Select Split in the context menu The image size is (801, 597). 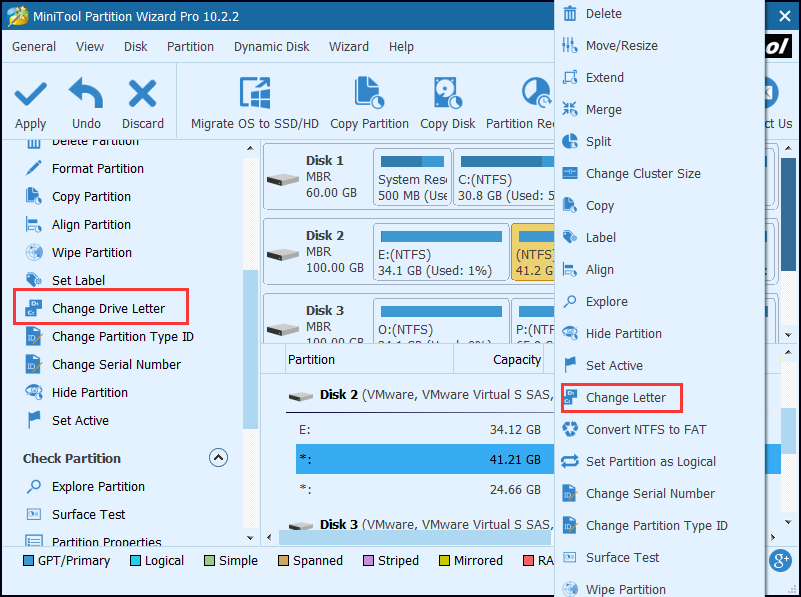(598, 141)
